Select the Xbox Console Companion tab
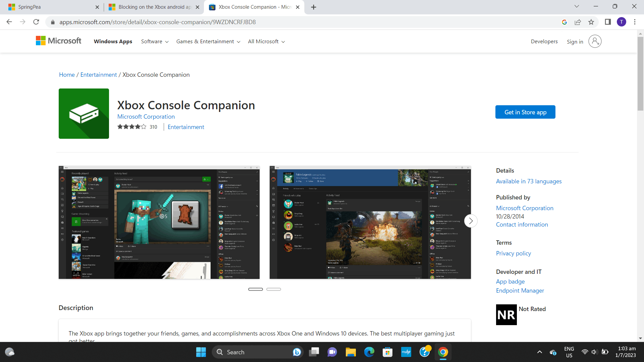The height and width of the screenshot is (362, 644). tap(254, 7)
